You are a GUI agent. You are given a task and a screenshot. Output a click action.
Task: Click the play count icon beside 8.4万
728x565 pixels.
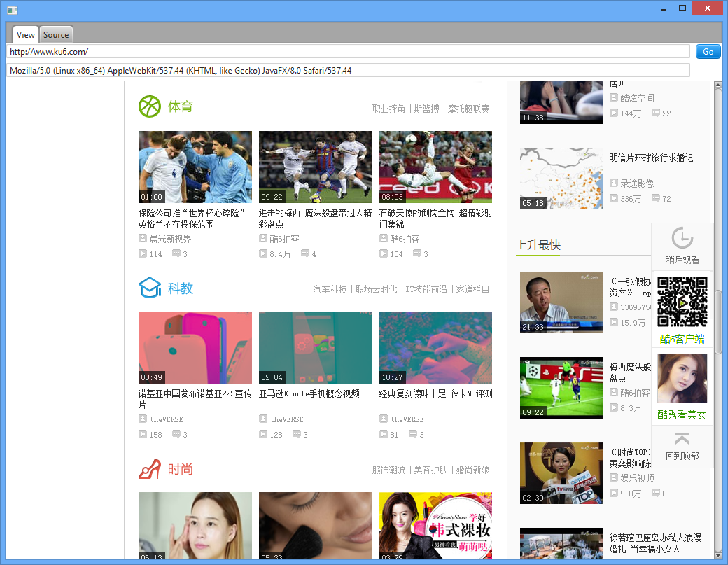point(263,254)
